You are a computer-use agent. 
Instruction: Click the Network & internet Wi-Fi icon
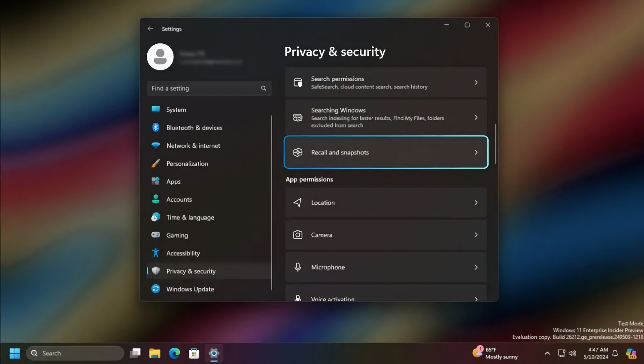coord(156,146)
